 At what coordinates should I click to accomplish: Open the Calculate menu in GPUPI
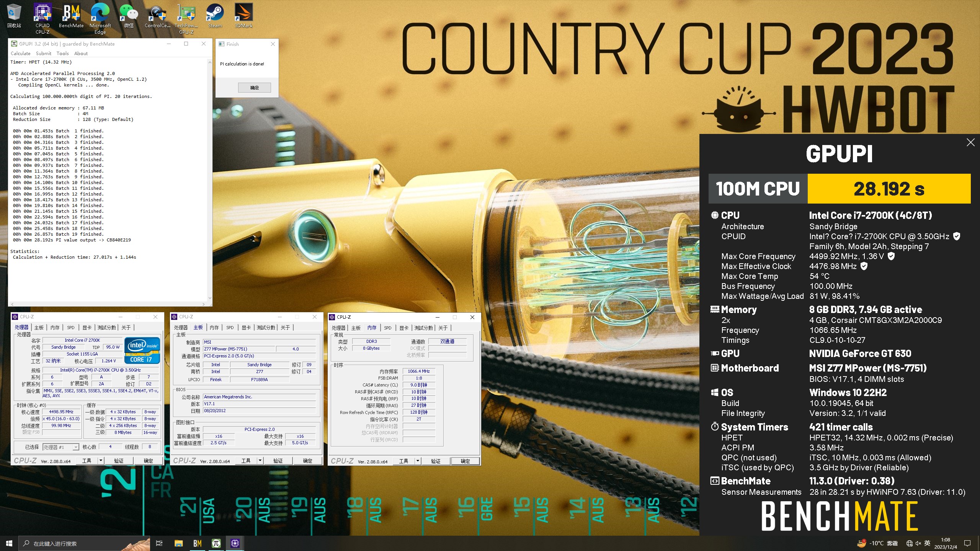point(20,54)
